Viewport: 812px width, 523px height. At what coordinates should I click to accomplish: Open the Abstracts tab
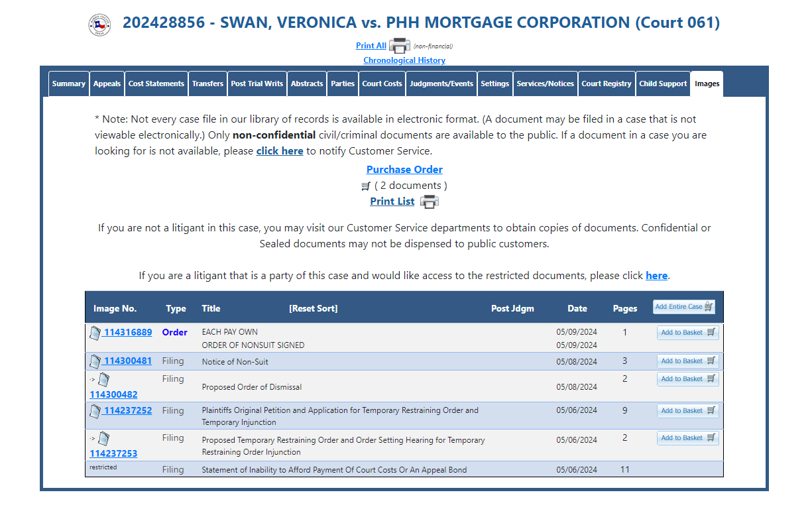coord(307,84)
